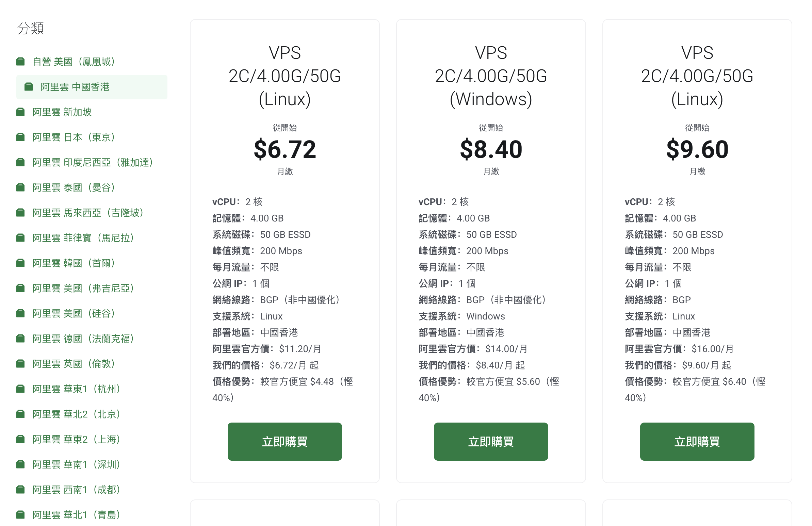The height and width of the screenshot is (526, 812).
Task: Click the icon beside 阿里雲 韓國（首爾）
Action: (20, 263)
